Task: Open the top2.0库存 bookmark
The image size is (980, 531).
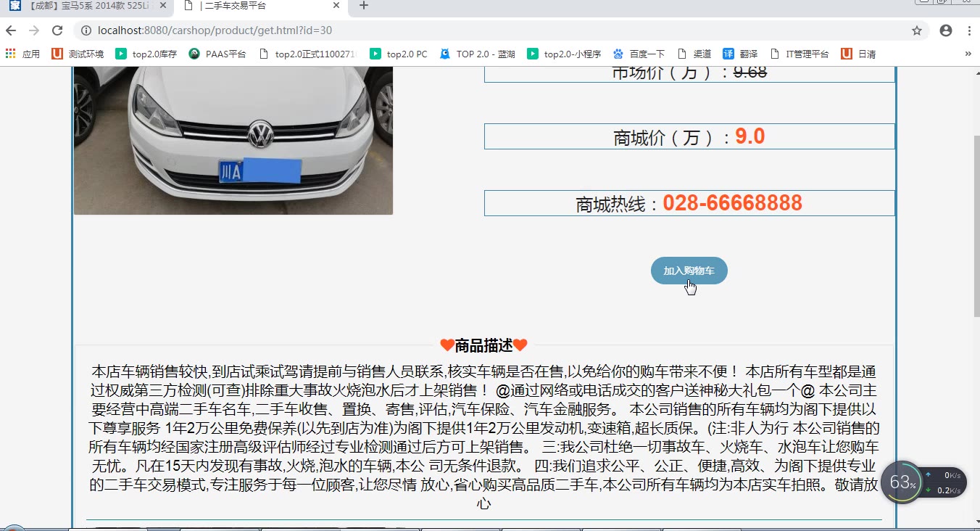Action: [x=146, y=54]
